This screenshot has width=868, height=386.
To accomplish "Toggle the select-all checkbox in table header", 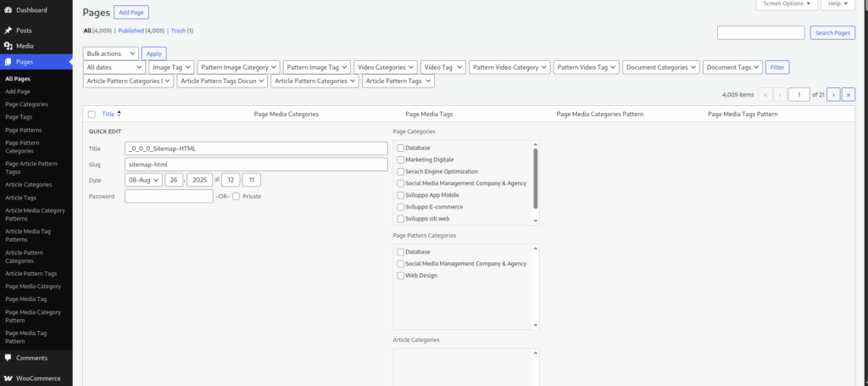I will 92,114.
